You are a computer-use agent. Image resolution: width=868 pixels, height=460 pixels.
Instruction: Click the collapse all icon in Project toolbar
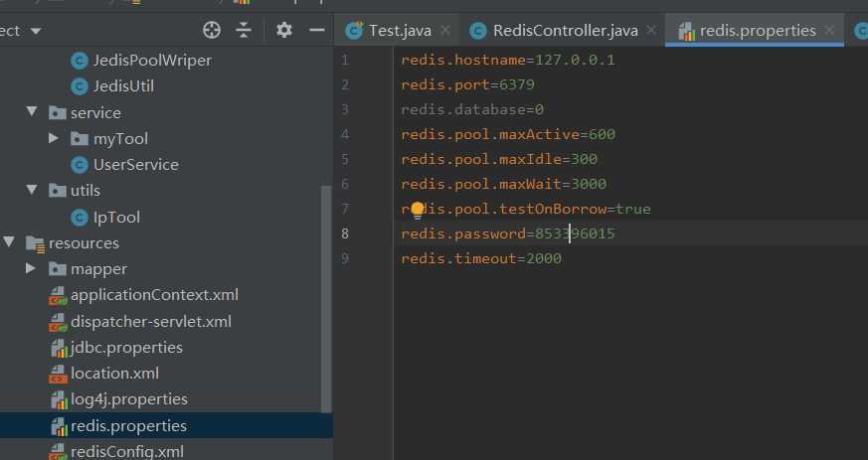coord(244,30)
